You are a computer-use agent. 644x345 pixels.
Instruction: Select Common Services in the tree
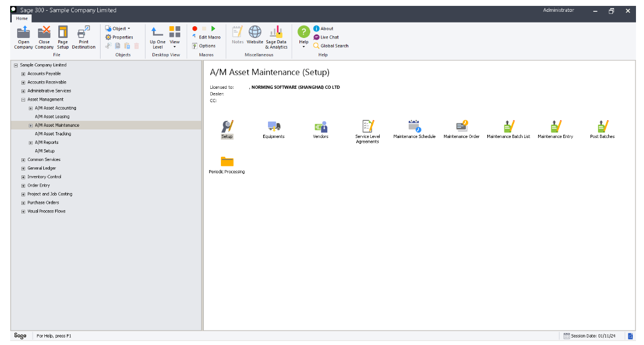click(x=44, y=159)
